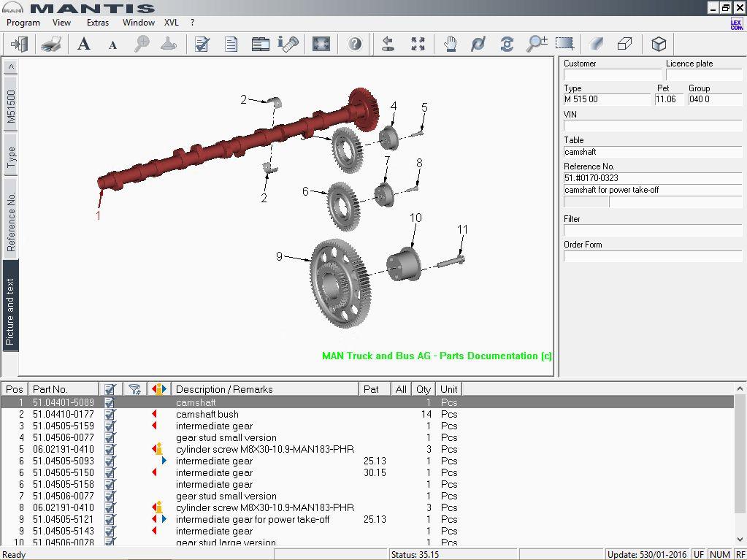747x560 pixels.
Task: Expand the blue arrow on intermediate gear 25.13
Action: [x=164, y=461]
